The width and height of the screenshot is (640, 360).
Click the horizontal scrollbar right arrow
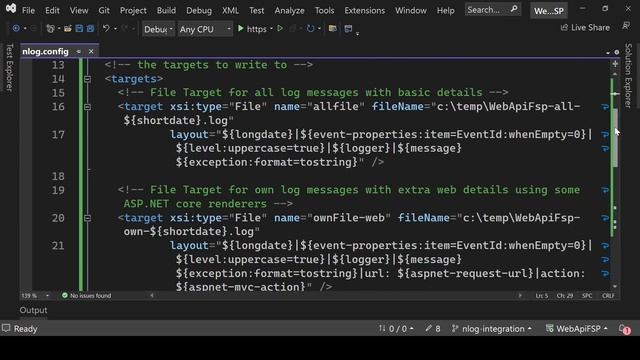click(520, 296)
